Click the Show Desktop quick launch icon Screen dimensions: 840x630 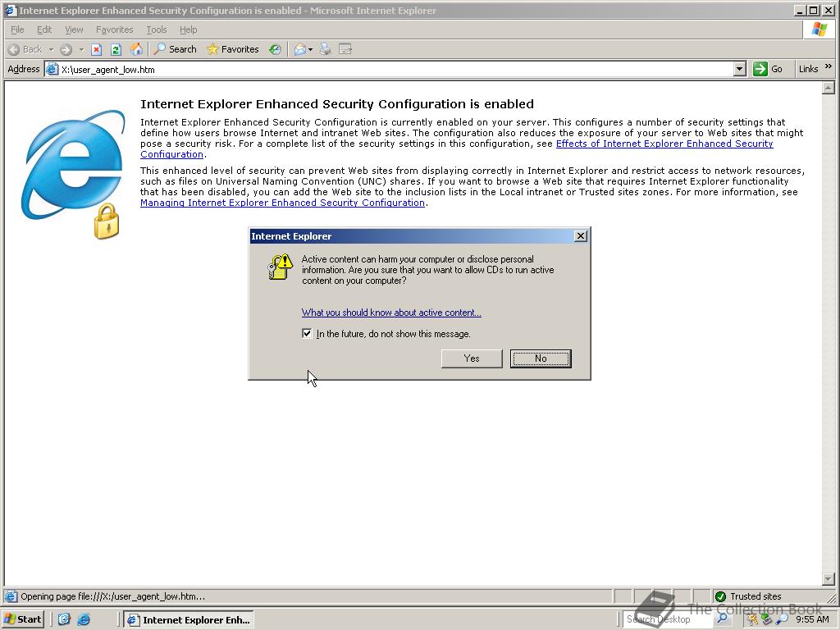[64, 619]
